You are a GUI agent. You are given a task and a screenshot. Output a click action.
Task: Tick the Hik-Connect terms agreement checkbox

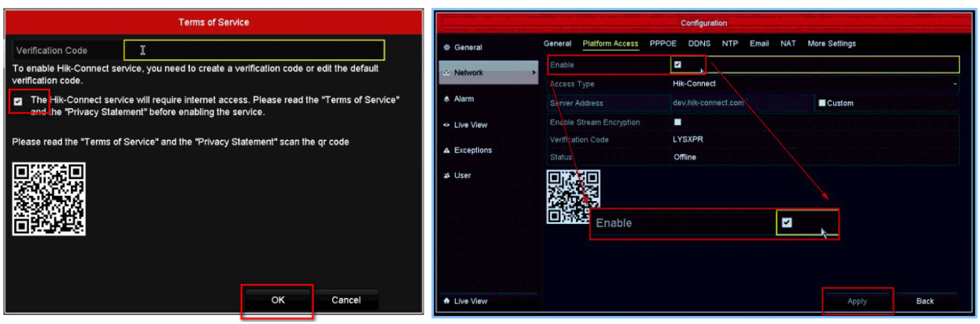[x=18, y=101]
